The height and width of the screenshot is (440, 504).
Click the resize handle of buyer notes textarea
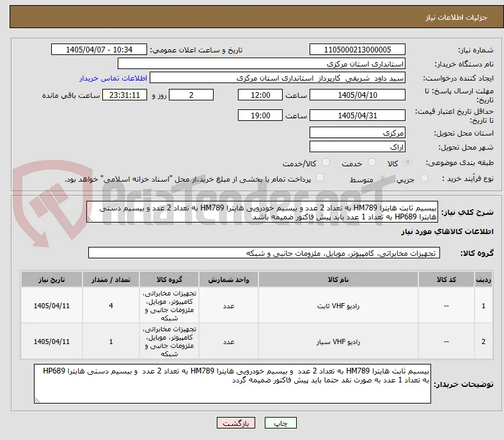(37, 400)
